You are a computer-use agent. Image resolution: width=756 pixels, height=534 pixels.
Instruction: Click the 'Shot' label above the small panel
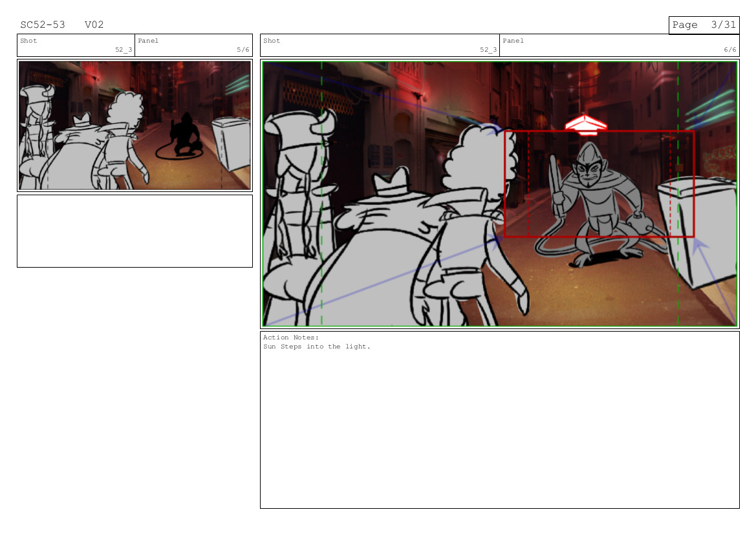28,41
